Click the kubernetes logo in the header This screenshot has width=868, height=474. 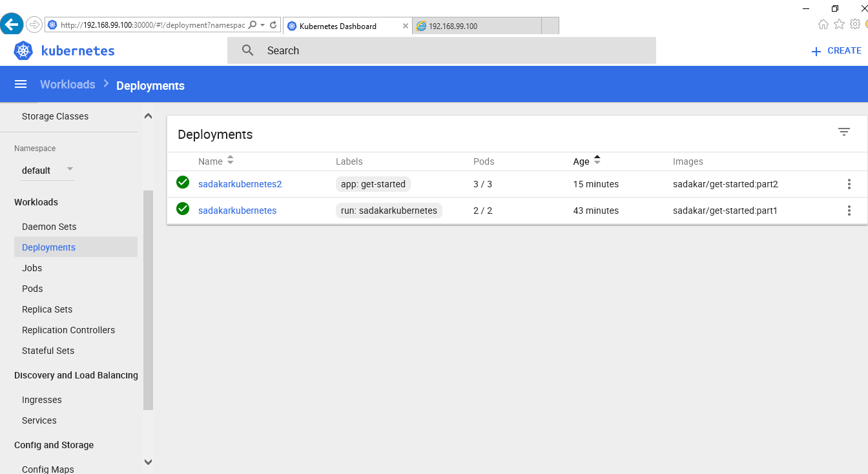(x=23, y=50)
